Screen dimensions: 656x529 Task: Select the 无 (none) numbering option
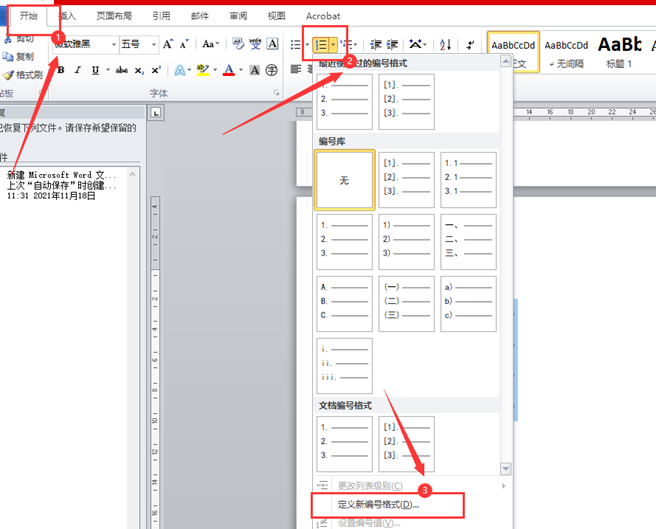point(344,180)
